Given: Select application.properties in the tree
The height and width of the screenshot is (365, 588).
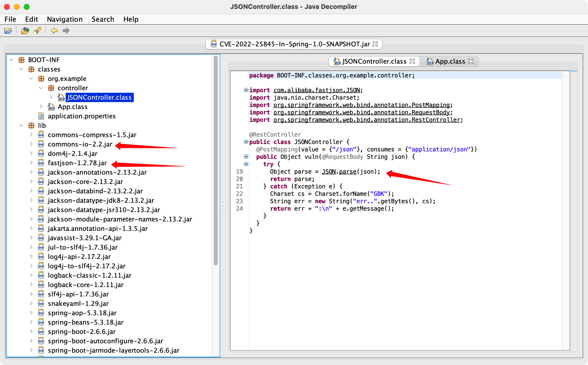Looking at the screenshot, I should pos(81,116).
